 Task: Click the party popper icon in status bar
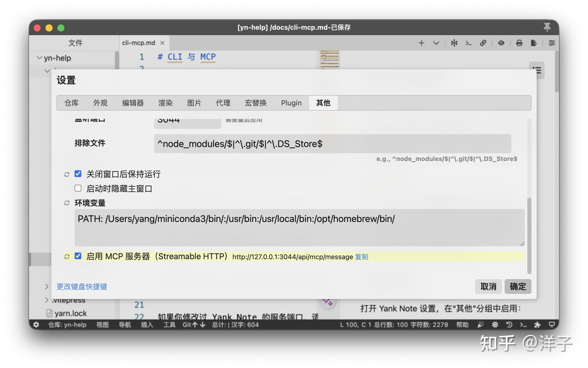(x=481, y=325)
